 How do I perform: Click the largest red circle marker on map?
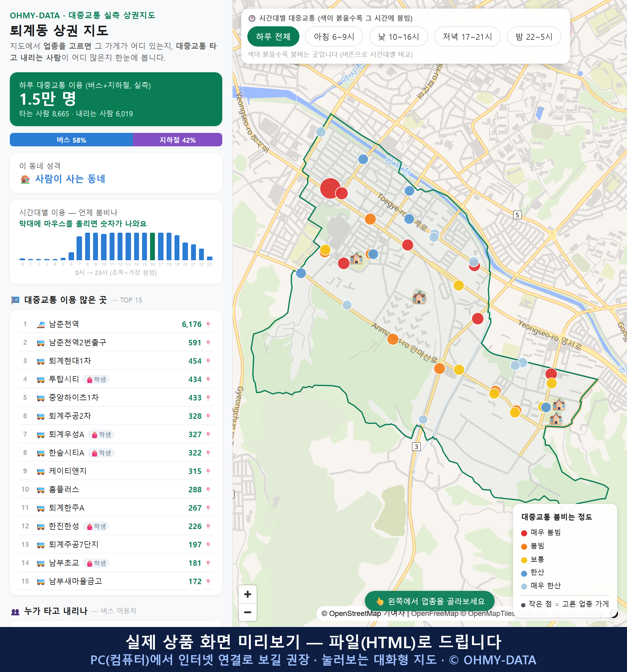tap(330, 188)
